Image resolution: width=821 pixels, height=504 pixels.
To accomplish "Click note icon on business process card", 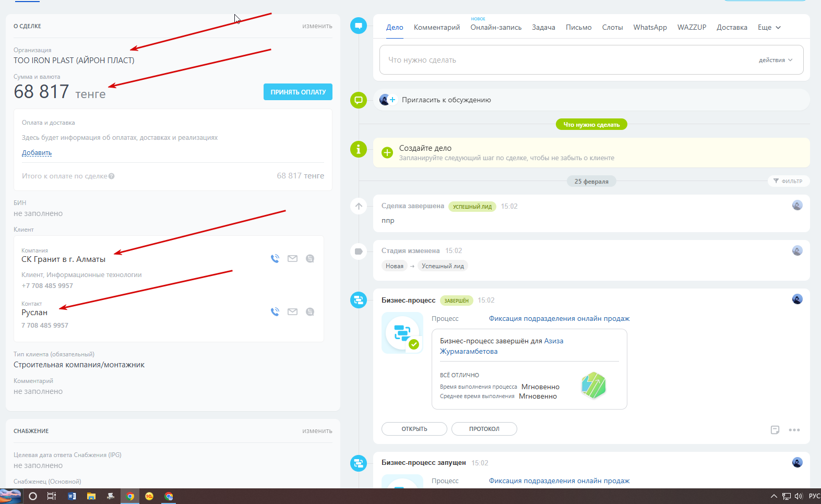I will point(775,430).
